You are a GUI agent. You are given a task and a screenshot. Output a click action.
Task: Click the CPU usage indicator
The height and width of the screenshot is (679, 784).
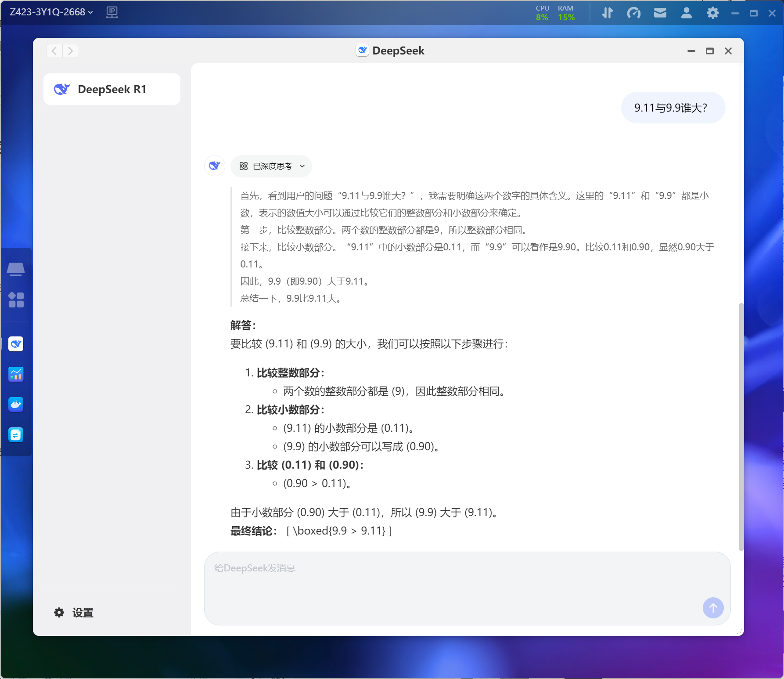543,13
